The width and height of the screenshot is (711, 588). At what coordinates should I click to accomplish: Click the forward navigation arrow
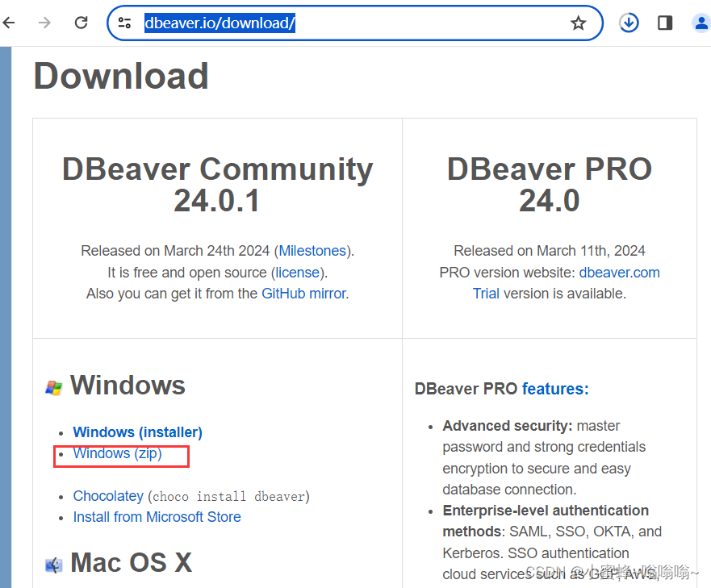click(x=44, y=23)
